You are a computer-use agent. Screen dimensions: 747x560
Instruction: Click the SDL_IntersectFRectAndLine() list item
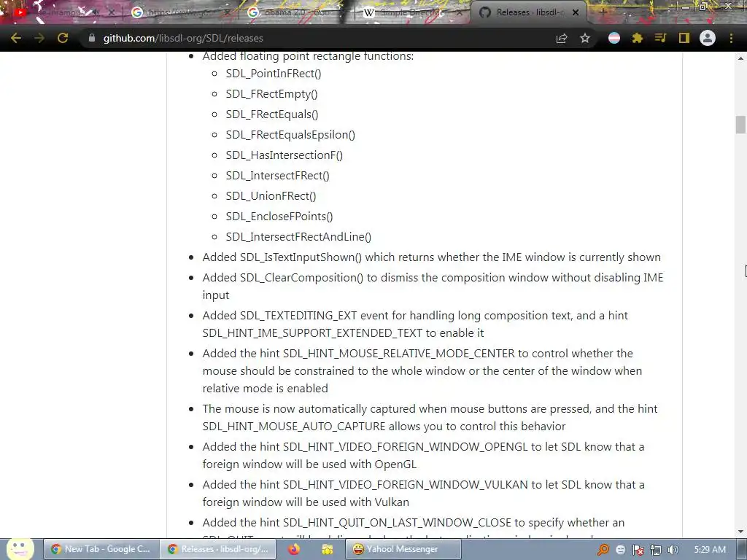pos(298,237)
